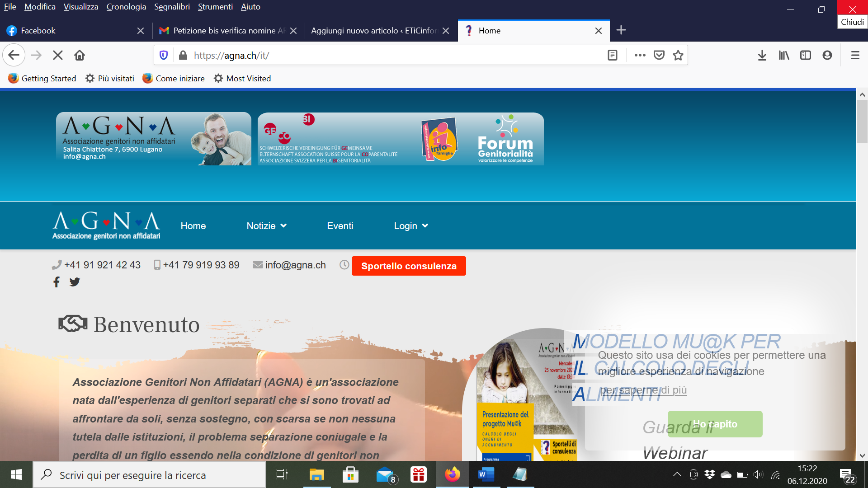Open the File menu
This screenshot has height=488, width=868.
point(10,7)
